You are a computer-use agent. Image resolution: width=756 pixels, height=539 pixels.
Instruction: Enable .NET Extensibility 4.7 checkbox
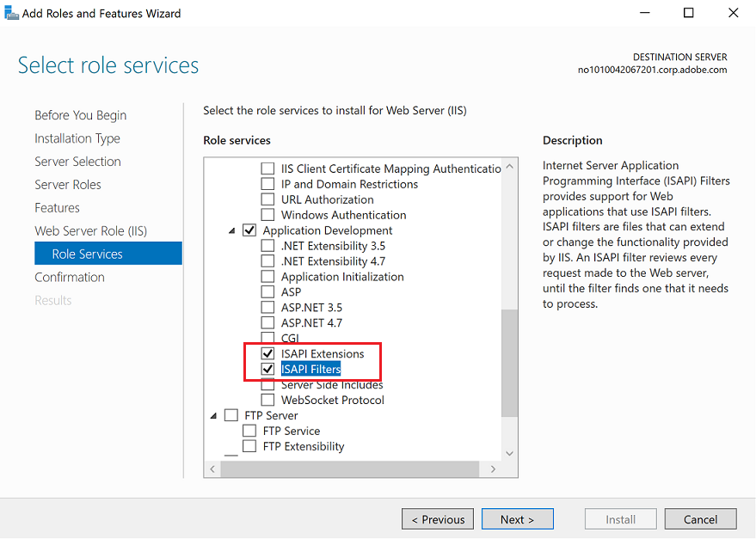268,261
